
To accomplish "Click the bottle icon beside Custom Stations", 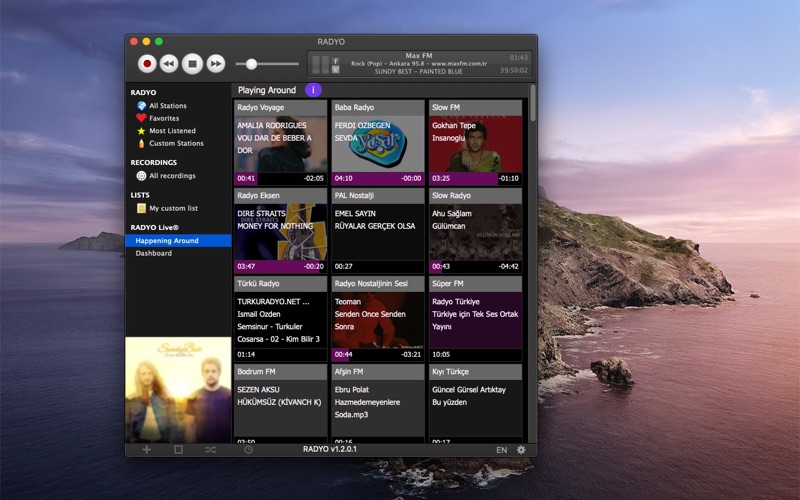I will coord(141,143).
